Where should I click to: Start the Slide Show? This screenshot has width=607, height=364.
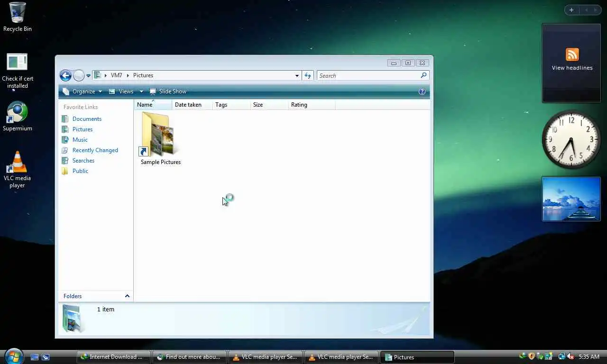[x=168, y=91]
